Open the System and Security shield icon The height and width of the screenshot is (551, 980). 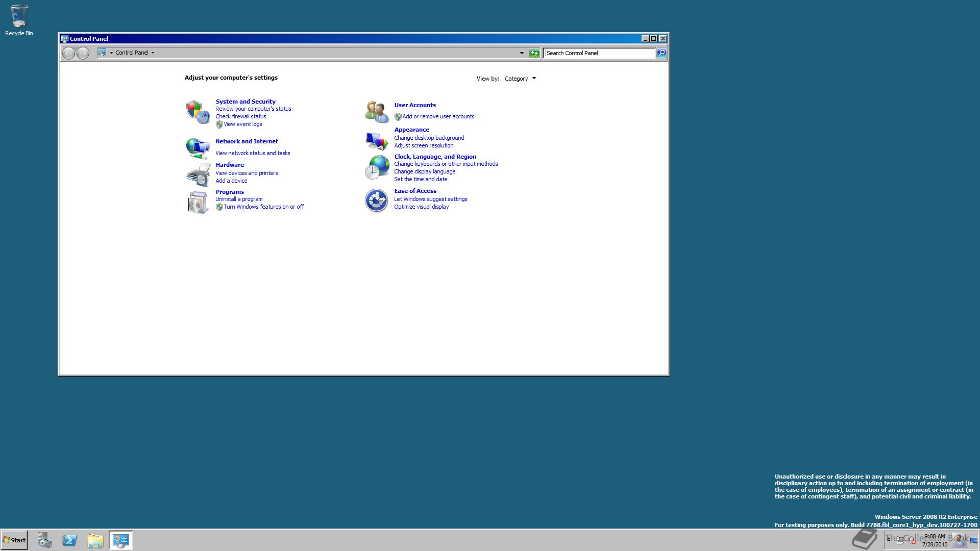198,112
